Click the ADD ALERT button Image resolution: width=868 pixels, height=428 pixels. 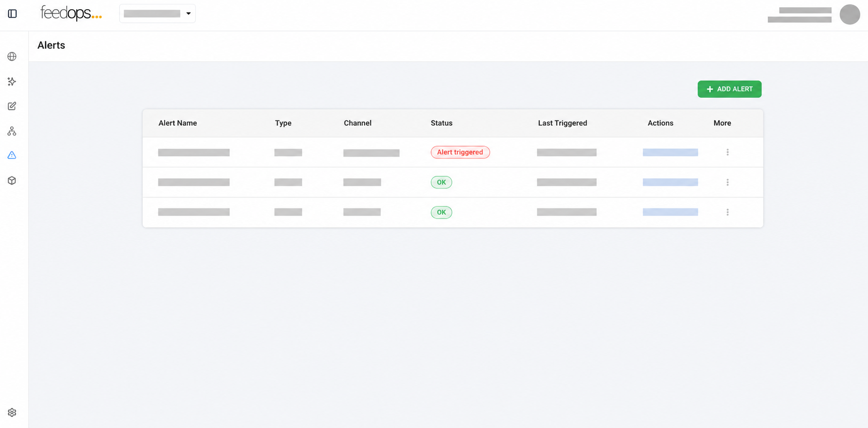pos(729,89)
